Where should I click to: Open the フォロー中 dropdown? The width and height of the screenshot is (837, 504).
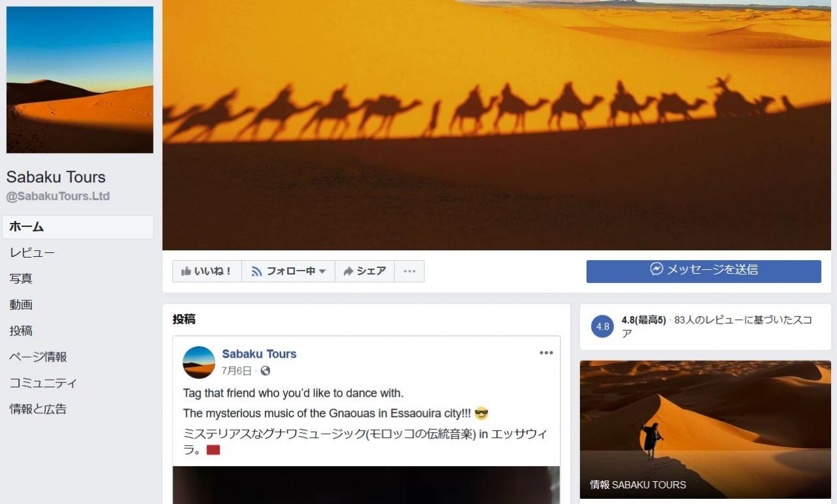click(x=288, y=271)
